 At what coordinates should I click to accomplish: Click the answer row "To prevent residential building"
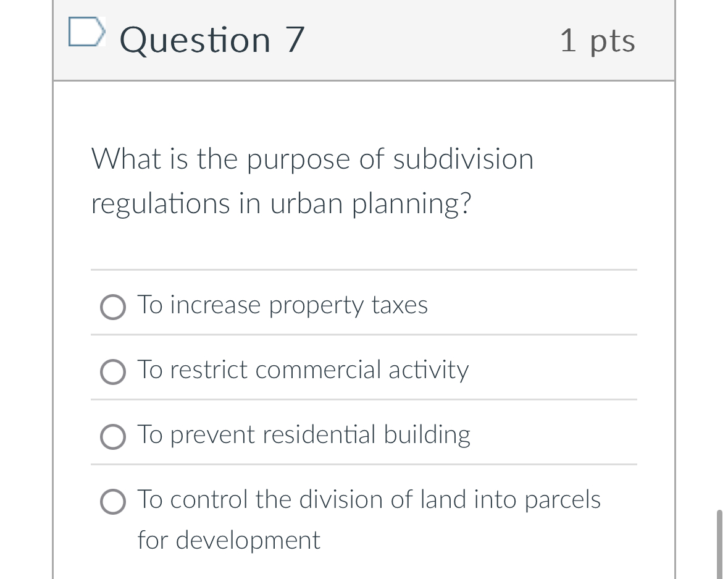coord(303,434)
